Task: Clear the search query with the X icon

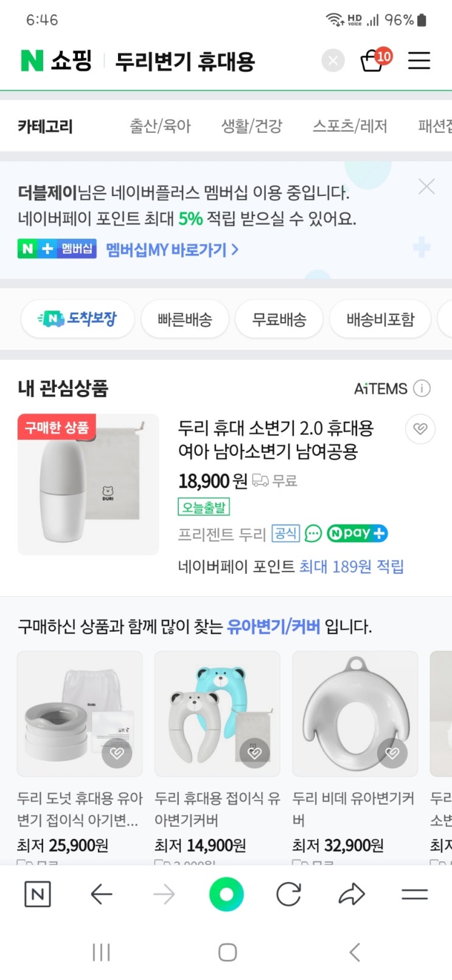Action: [333, 61]
